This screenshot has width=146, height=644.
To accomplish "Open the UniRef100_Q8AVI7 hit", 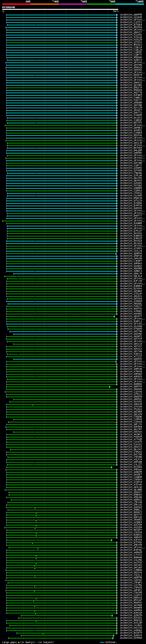I will 131,32.
